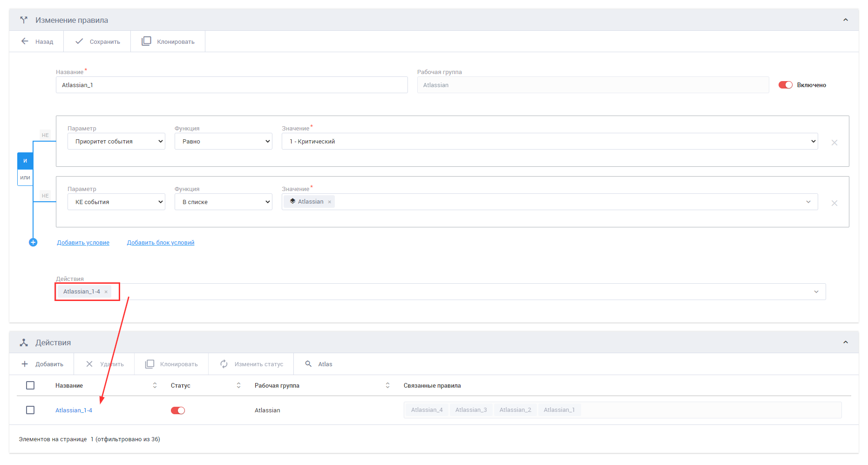Click the refresh icon of Изменить статус
The width and height of the screenshot is (868, 465).
pos(224,364)
